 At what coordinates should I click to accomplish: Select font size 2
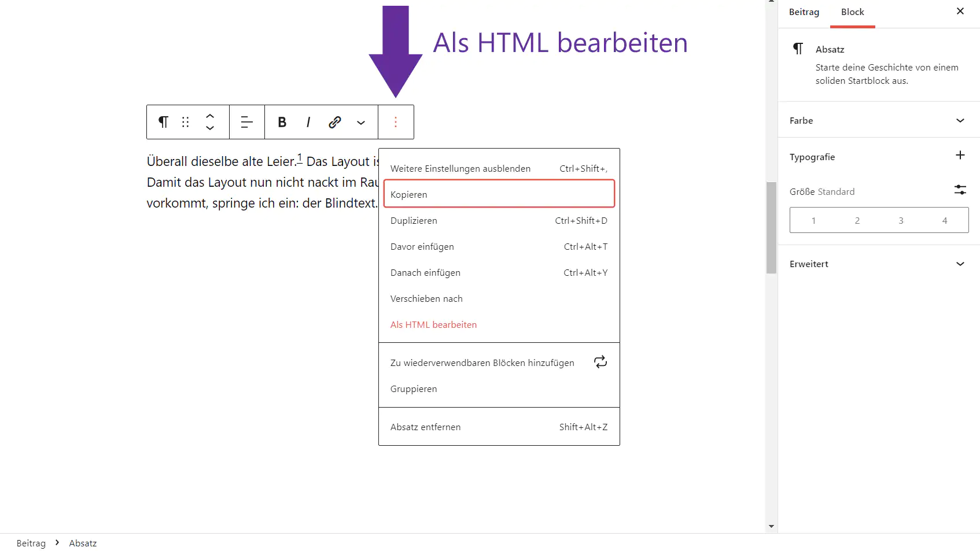(x=857, y=220)
